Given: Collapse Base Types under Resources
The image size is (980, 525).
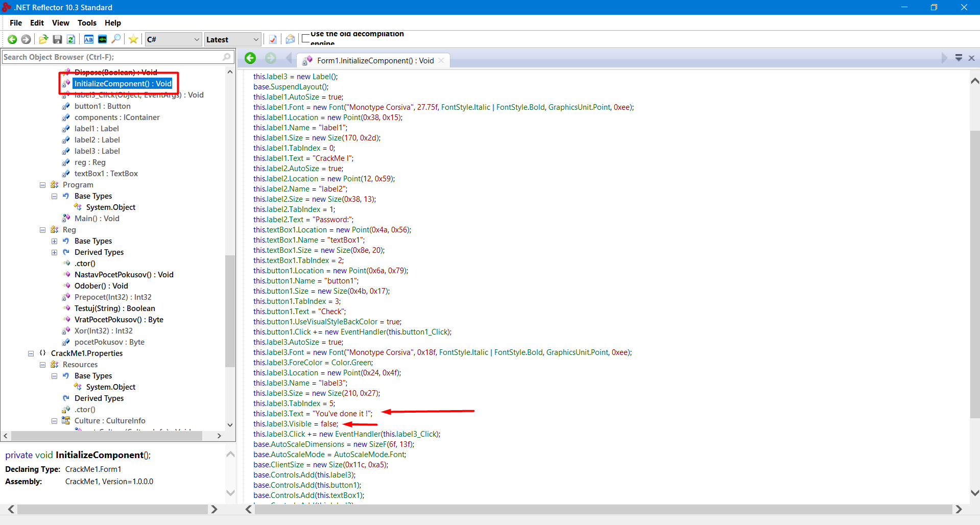Looking at the screenshot, I should [54, 376].
